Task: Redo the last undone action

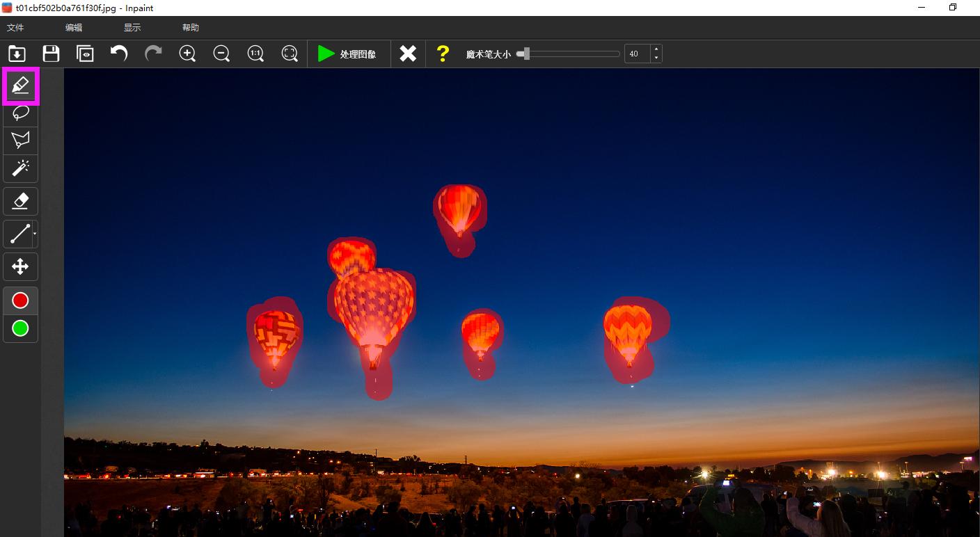Action: [153, 54]
